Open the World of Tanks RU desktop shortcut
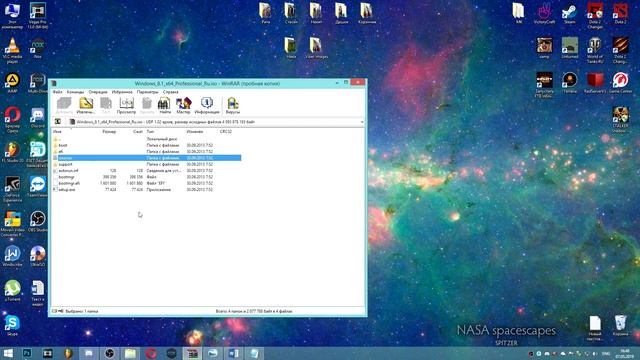Image resolution: width=640 pixels, height=360 pixels. point(595,50)
